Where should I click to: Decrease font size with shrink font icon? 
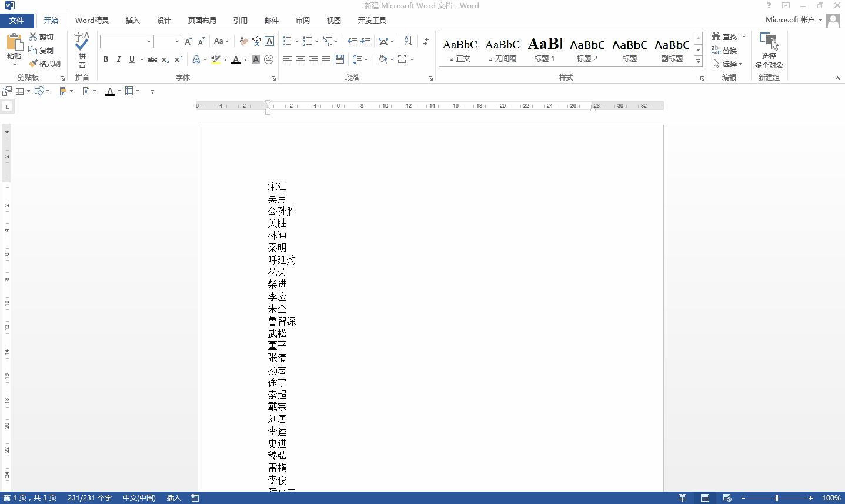[x=202, y=41]
